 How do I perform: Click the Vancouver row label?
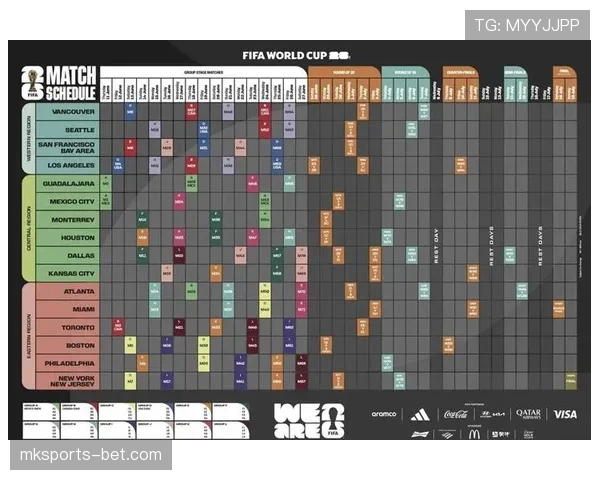[x=68, y=112]
